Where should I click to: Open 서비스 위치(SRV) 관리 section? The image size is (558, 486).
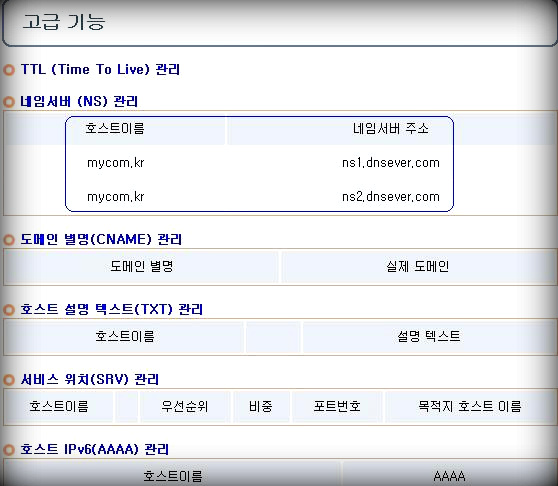(90, 379)
